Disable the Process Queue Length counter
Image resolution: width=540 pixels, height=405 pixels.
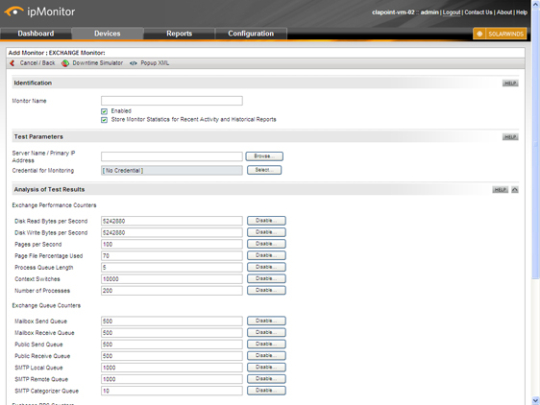pyautogui.click(x=266, y=267)
